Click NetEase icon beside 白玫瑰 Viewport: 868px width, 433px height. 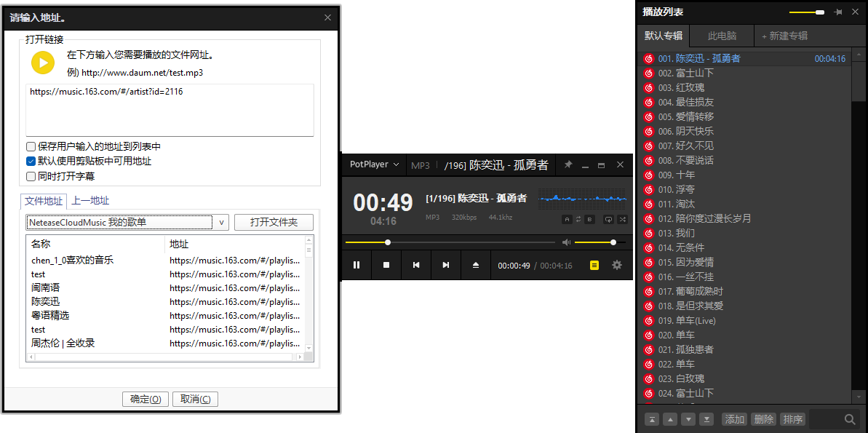(x=649, y=378)
